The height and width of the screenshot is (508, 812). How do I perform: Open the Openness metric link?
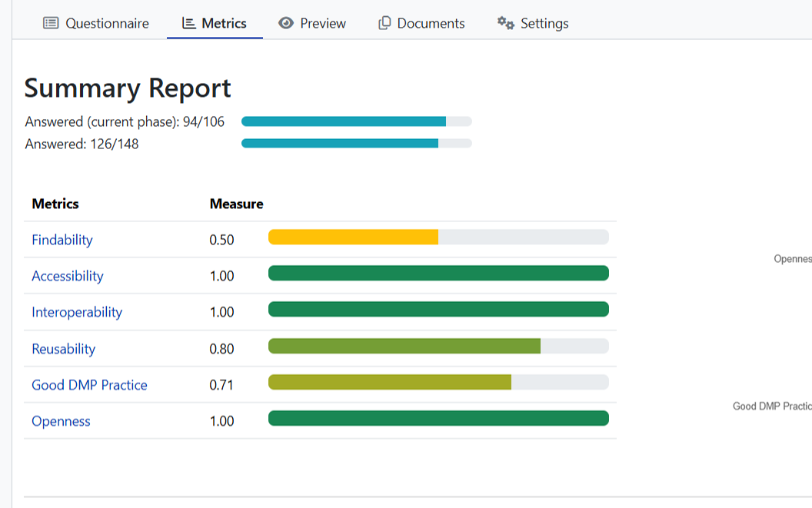[x=62, y=421]
